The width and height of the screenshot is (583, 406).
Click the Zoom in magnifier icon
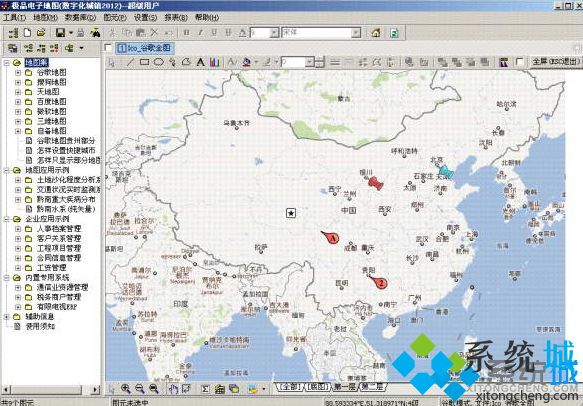pyautogui.click(x=126, y=389)
